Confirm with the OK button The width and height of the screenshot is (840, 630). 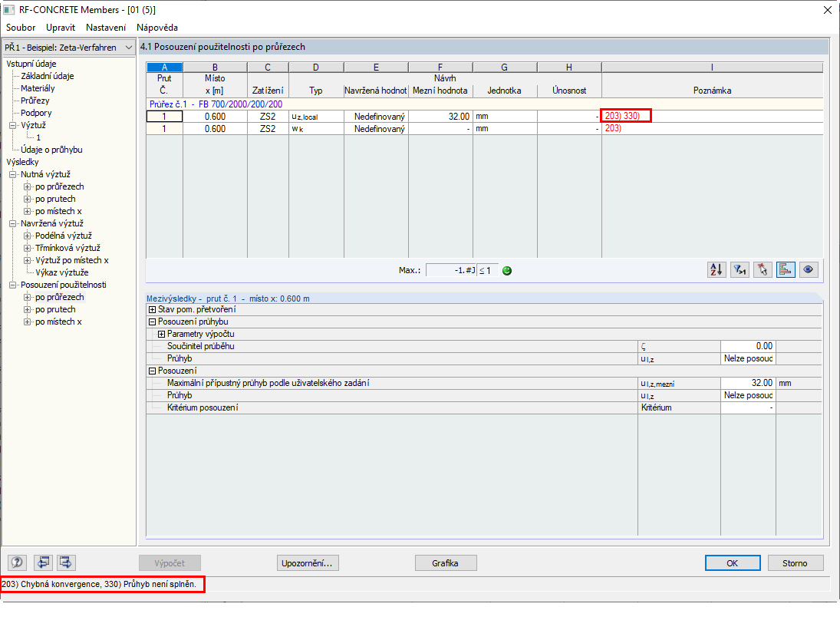coord(733,563)
